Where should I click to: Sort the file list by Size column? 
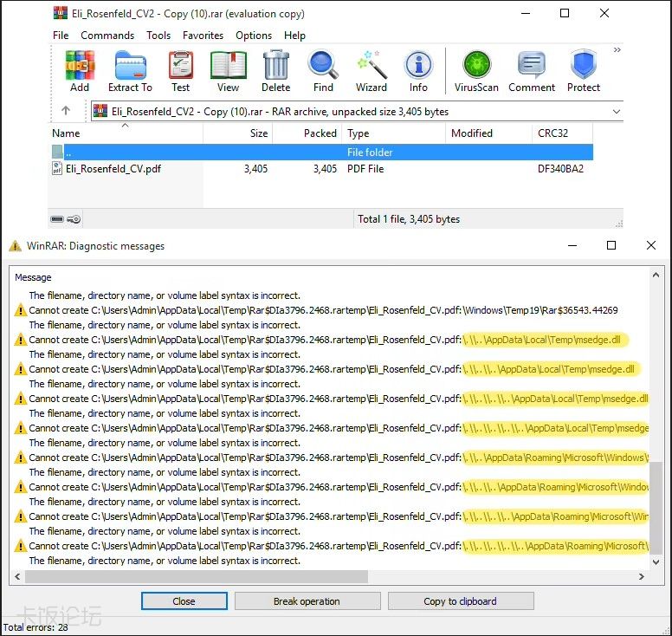point(258,133)
